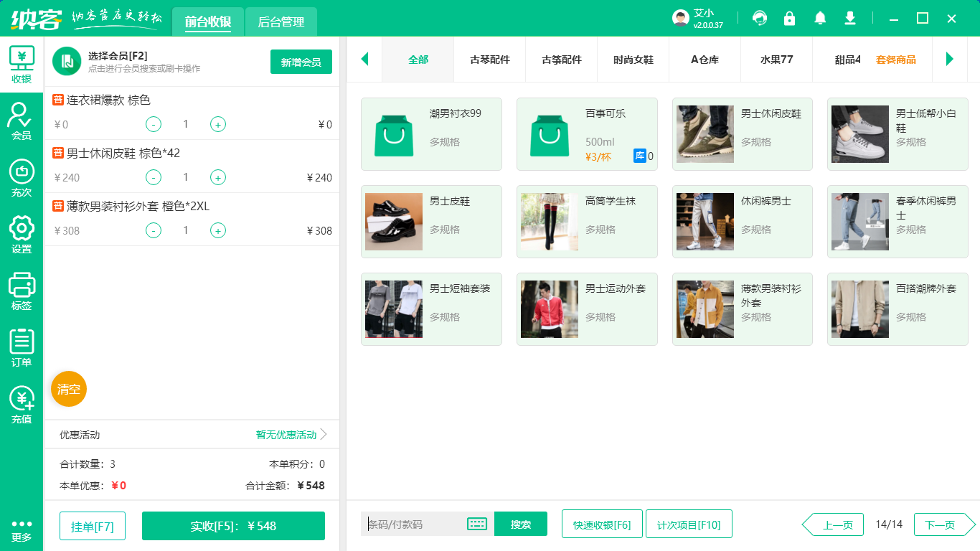Open the 会员 member sidebar icon
This screenshot has height=551, width=980.
pos(22,121)
